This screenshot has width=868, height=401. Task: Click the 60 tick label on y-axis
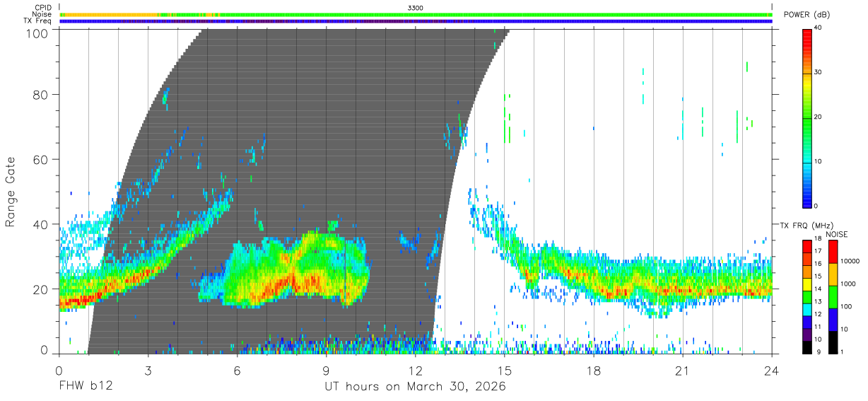click(x=42, y=159)
